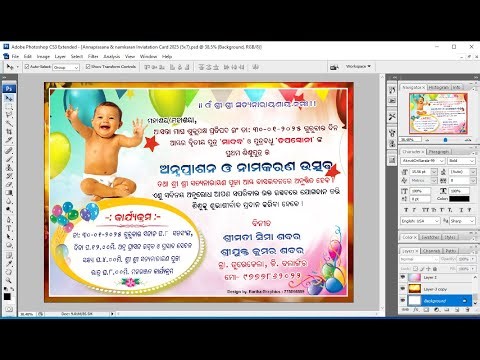The width and height of the screenshot is (480, 360).
Task: Toggle Show Transform Controls checkbox
Action: click(x=88, y=67)
